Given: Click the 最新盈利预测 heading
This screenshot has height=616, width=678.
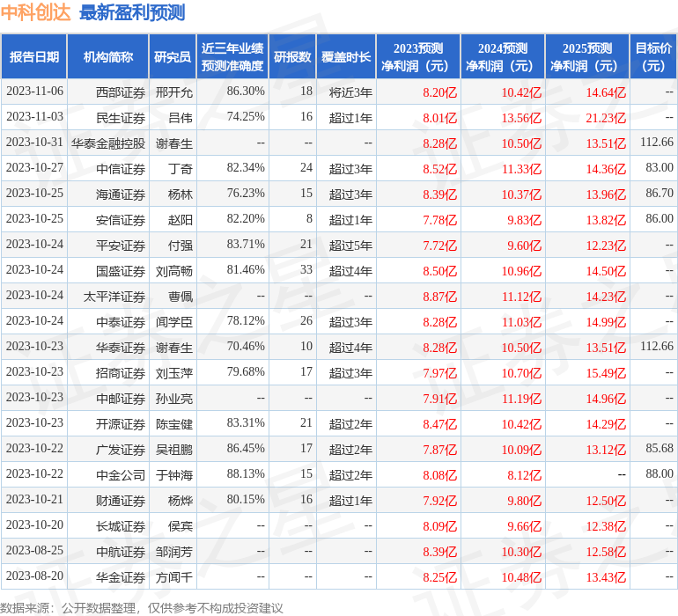Looking at the screenshot, I should [x=132, y=12].
